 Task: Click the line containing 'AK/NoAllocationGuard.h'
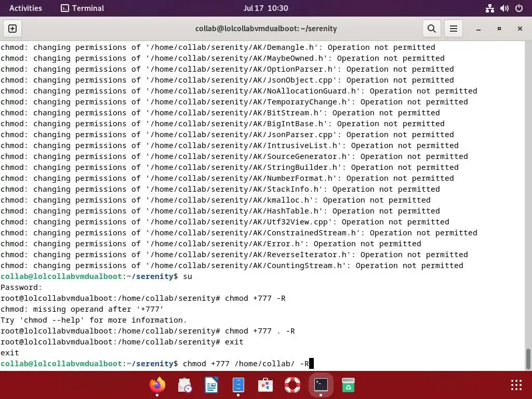point(239,91)
